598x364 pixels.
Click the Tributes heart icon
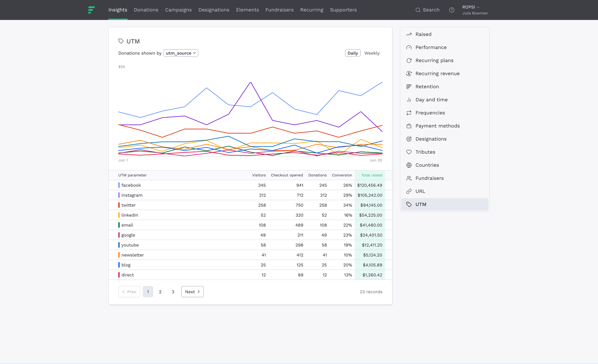click(409, 152)
